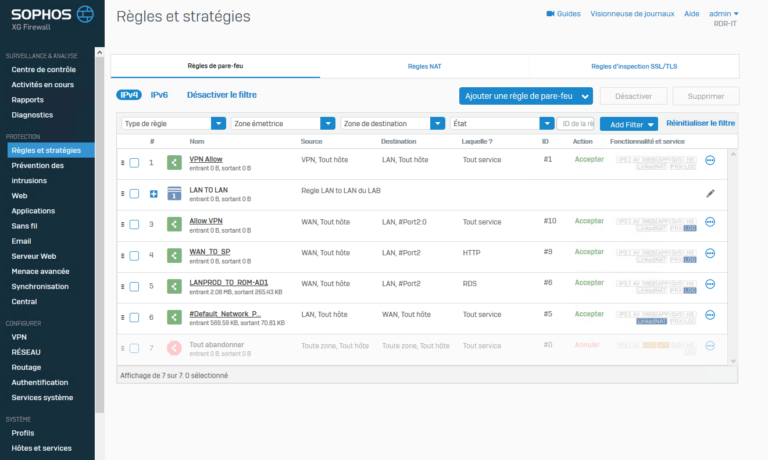Grab the drag handle of WAN_TO_SP row

coord(122,256)
